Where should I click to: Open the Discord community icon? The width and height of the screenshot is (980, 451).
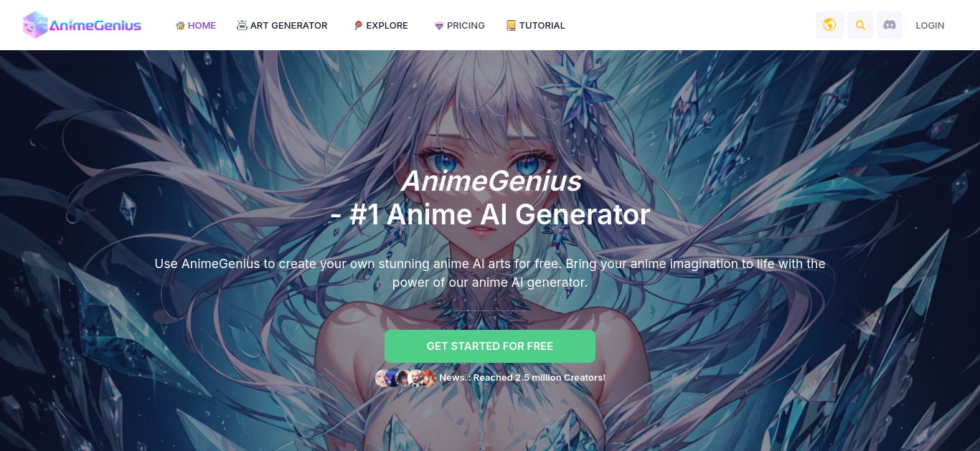pyautogui.click(x=890, y=25)
